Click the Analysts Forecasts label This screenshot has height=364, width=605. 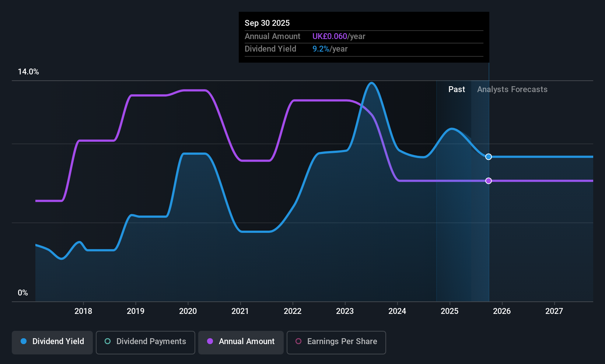(512, 90)
